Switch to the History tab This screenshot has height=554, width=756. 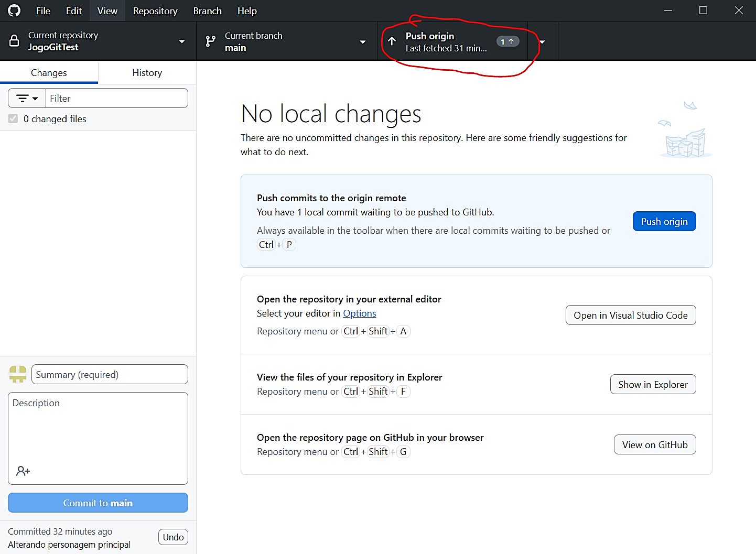click(147, 73)
